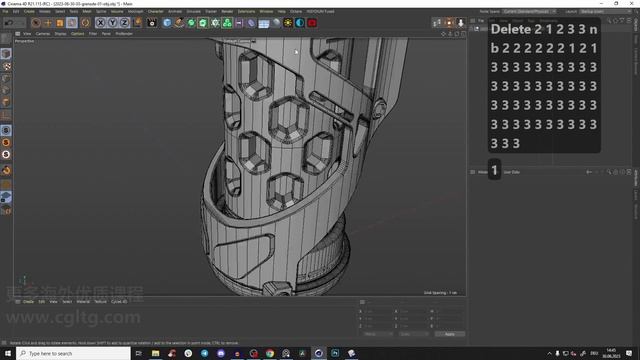Open the Octane menu
Image resolution: width=640 pixels, height=360 pixels.
296,11
